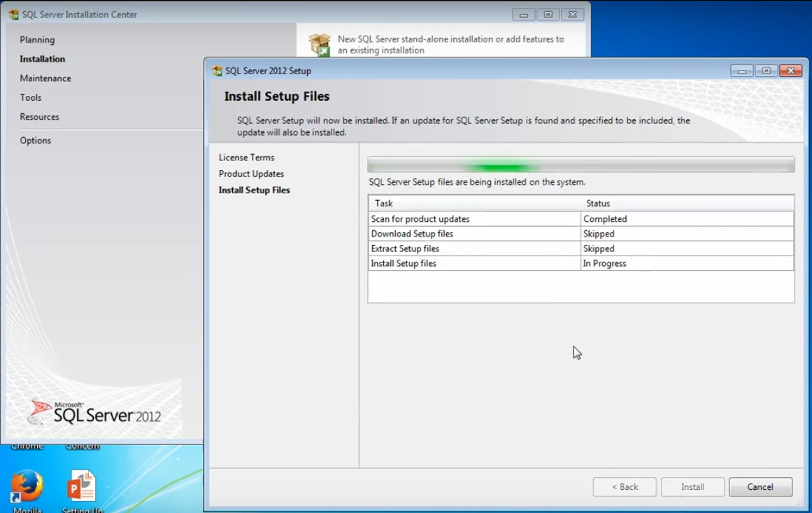Click Skipped status for Download Setup files
This screenshot has width=812, height=513.
[688, 234]
